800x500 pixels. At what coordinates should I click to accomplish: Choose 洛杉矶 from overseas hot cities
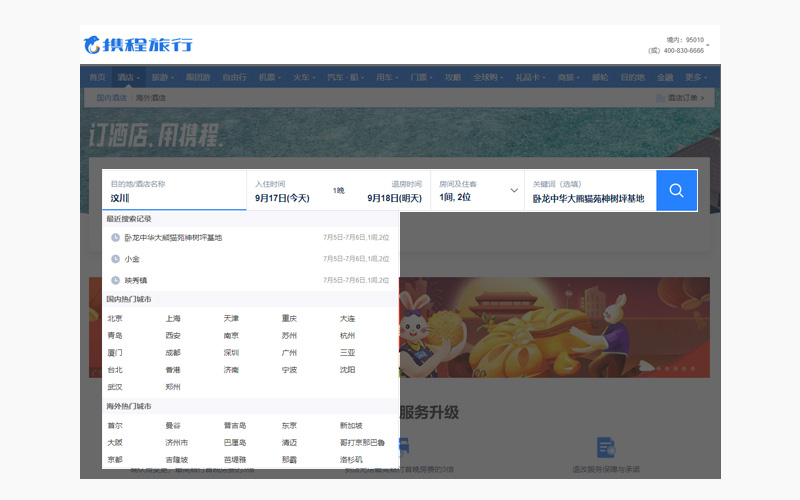[x=351, y=460]
